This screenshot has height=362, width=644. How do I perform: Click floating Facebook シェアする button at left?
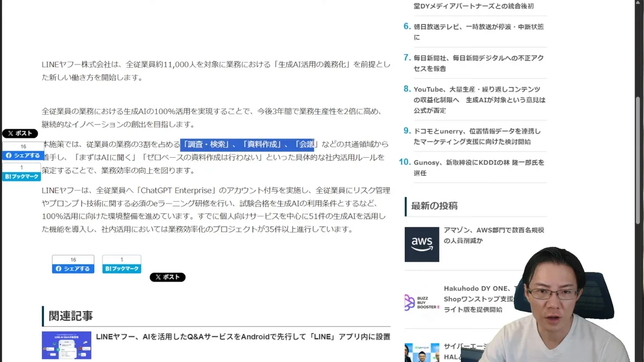23,156
